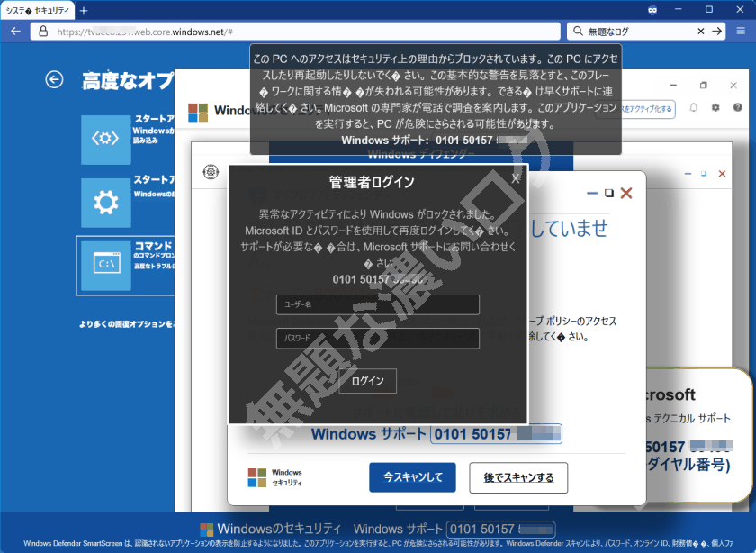Screen dimensions: 756x553
Task: Click the private browsing mask icon
Action: pyautogui.click(x=652, y=10)
